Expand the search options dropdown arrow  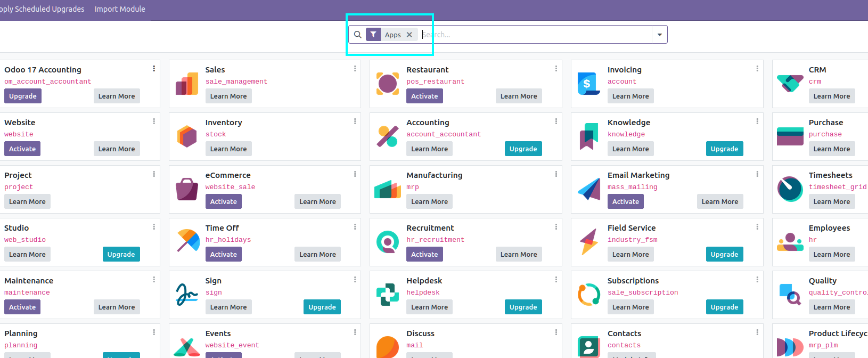click(660, 35)
